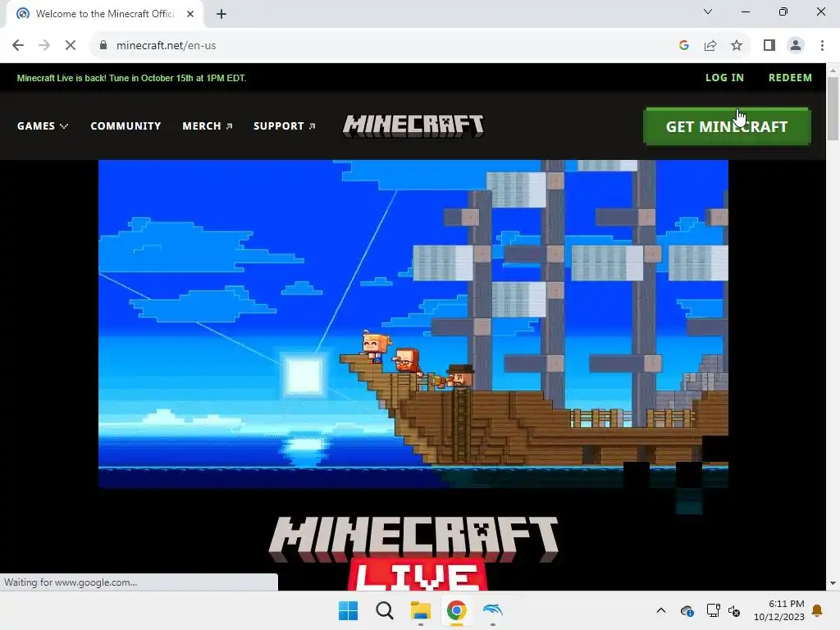Open File Explorer from taskbar
The image size is (840, 630).
coord(421,610)
